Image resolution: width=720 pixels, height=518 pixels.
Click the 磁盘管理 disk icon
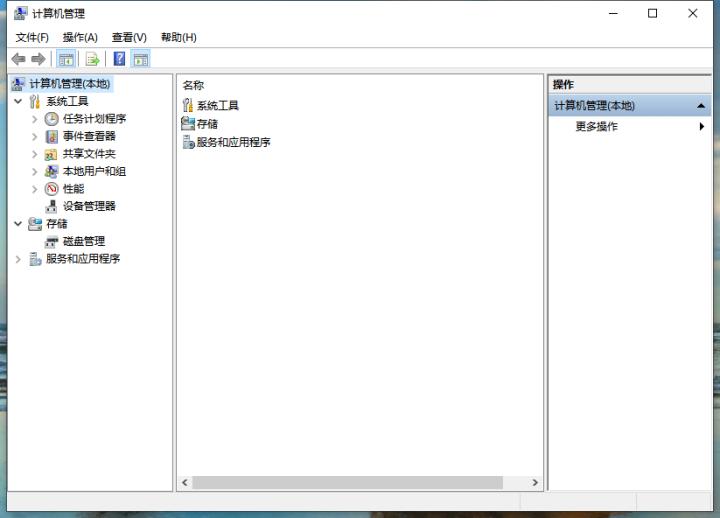coord(51,242)
